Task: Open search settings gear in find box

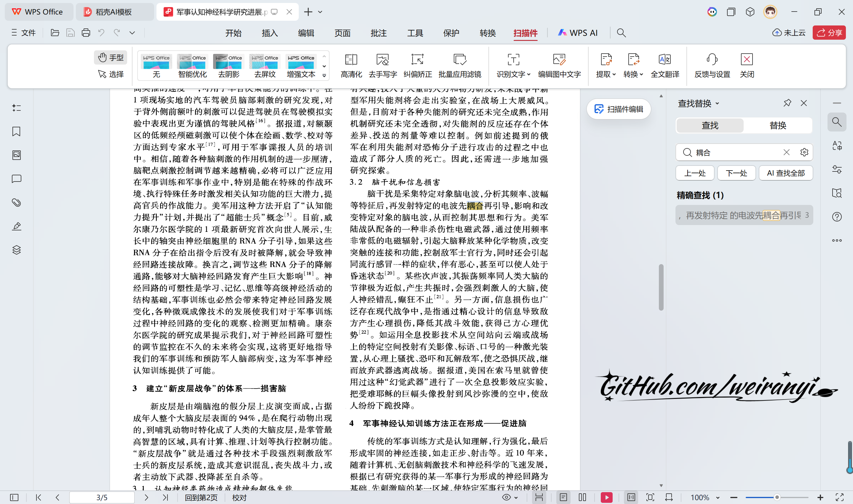Action: [804, 152]
